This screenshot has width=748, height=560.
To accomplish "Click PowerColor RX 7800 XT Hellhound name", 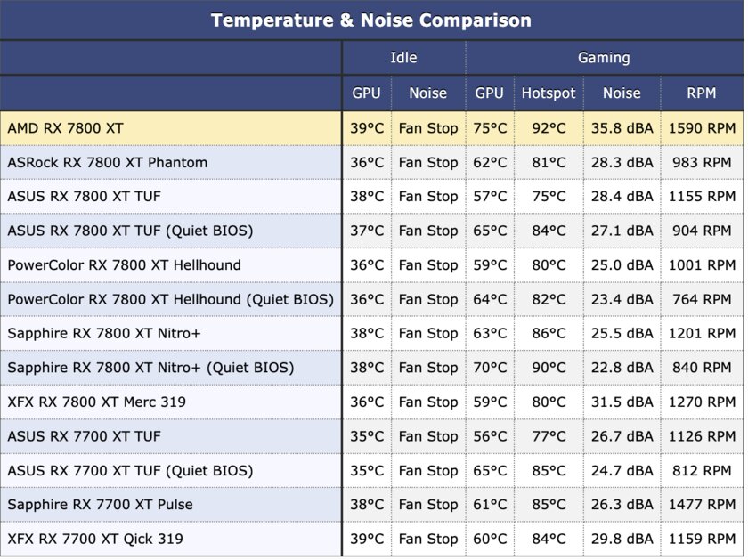I will point(124,264).
